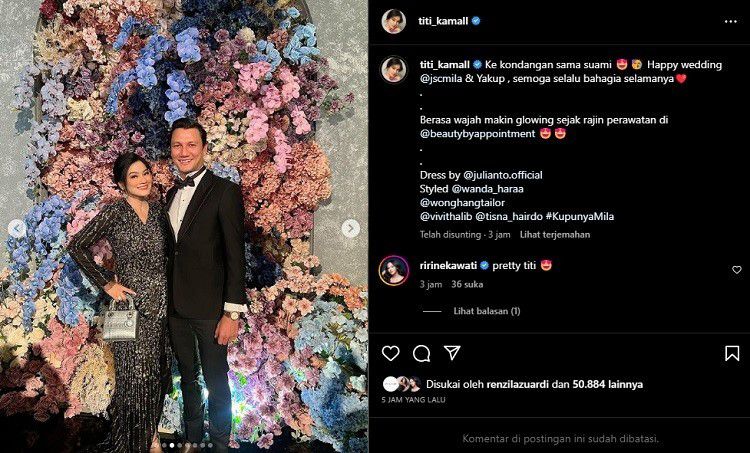Expand replies with Lihat balasan (1)
750x453 pixels.
coord(487,311)
